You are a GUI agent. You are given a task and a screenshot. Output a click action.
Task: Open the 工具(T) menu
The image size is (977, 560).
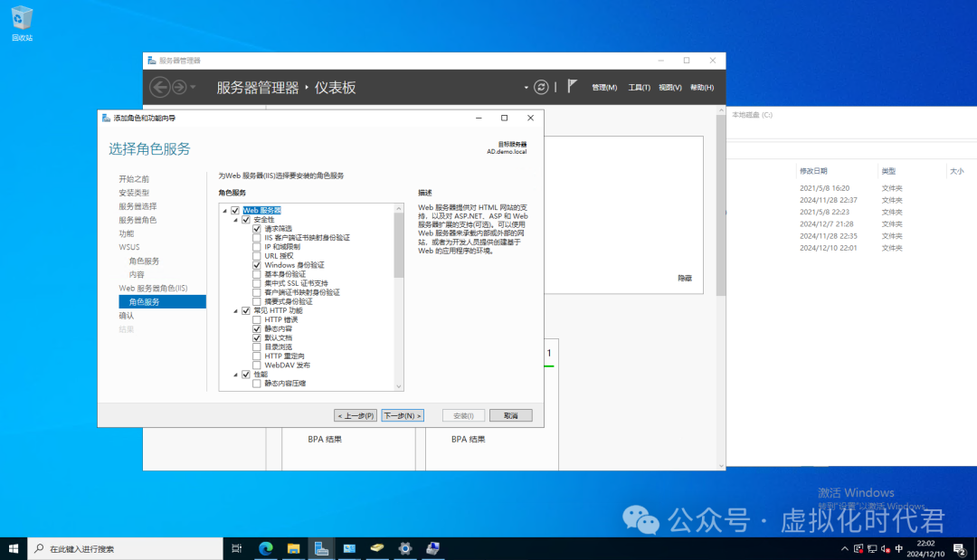[x=639, y=87]
